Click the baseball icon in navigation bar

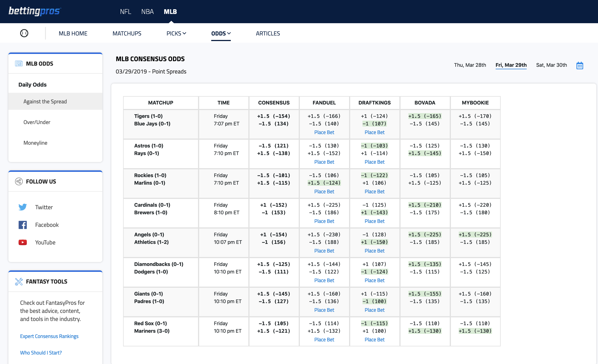24,33
